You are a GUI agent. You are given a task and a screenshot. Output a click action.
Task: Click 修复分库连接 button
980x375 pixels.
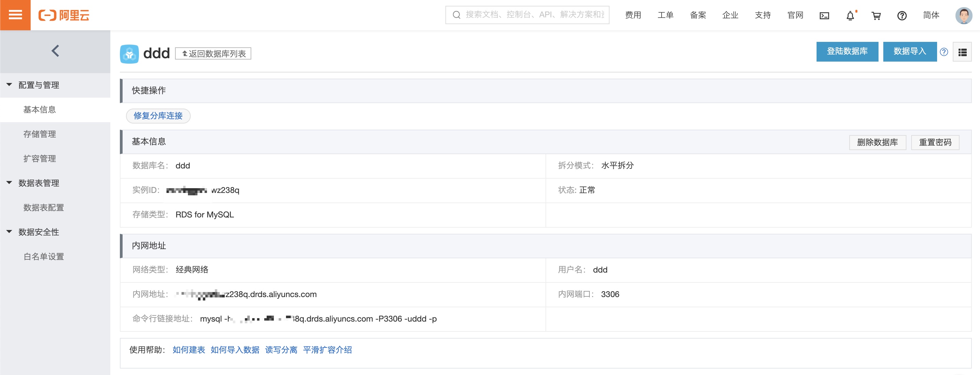(x=158, y=116)
